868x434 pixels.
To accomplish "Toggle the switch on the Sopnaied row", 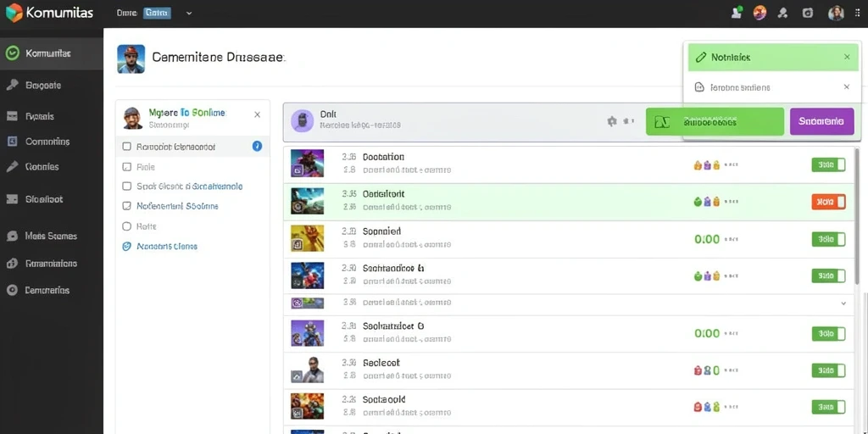I will [x=829, y=239].
